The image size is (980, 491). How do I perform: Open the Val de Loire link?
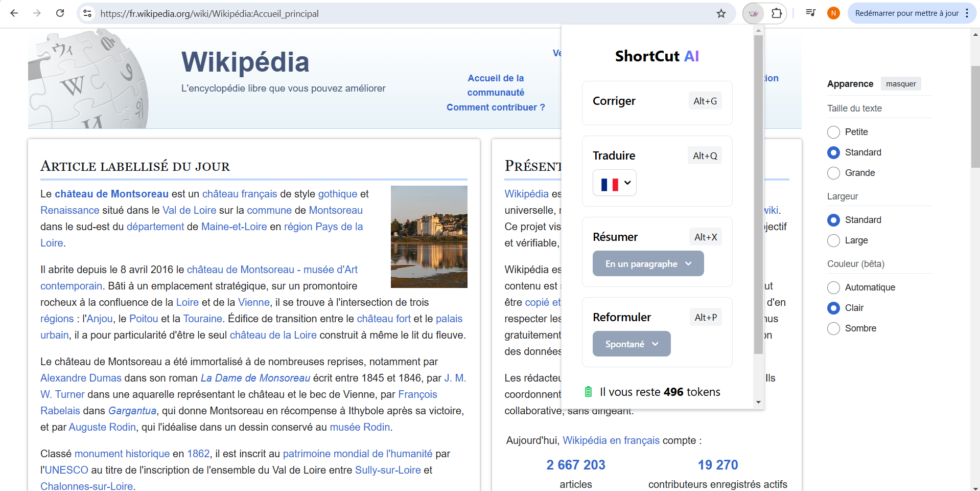click(x=189, y=210)
